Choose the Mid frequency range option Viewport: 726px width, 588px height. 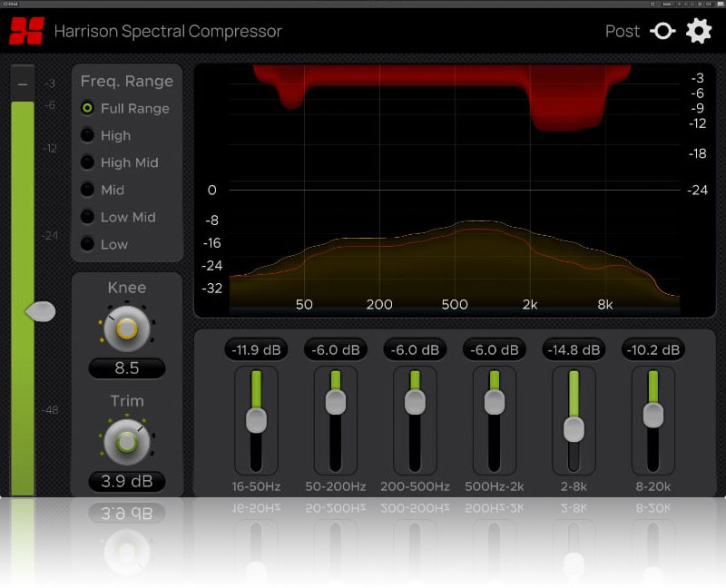(87, 190)
